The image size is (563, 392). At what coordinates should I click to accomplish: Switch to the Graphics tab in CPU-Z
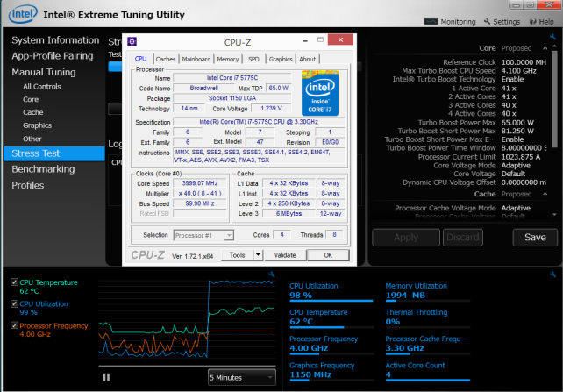coord(281,59)
